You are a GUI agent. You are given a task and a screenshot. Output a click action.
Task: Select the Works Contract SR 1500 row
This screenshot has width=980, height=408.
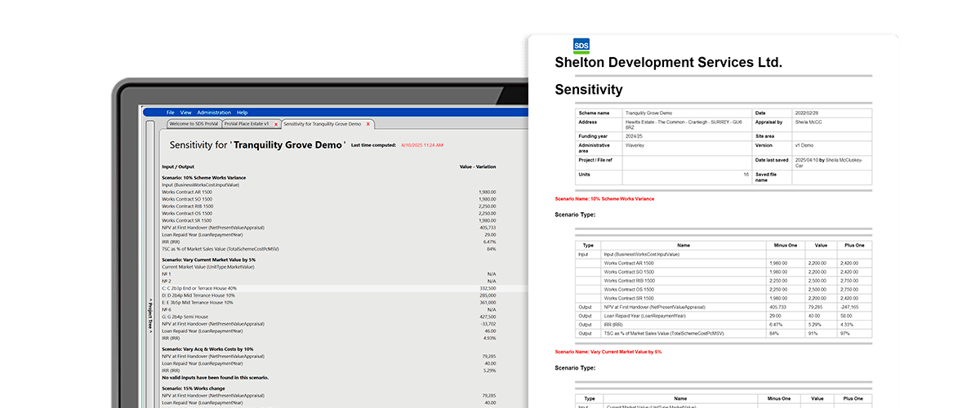328,220
